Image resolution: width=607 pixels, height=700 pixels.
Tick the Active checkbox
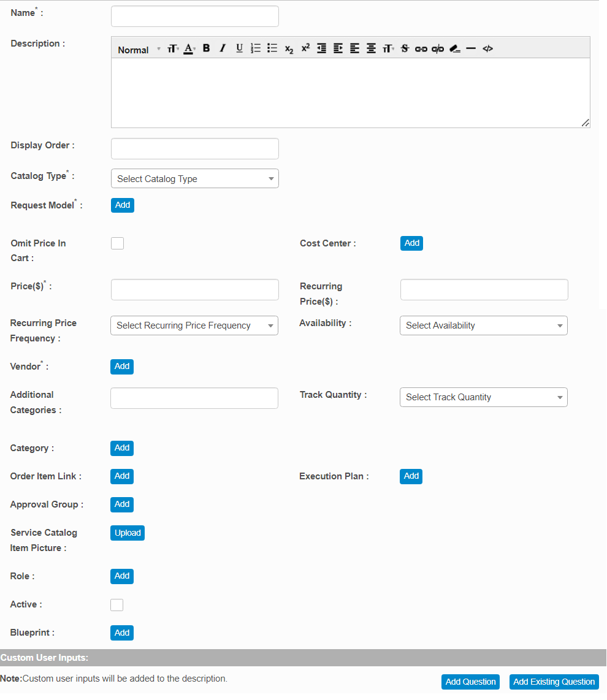(116, 605)
